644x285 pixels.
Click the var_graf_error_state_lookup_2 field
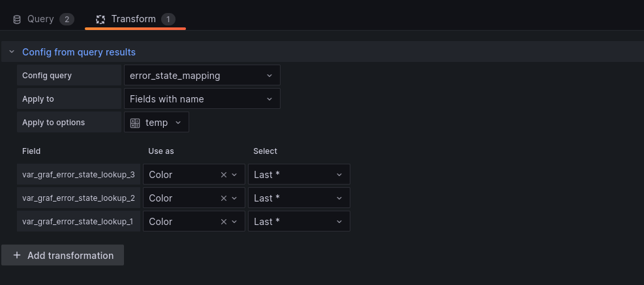pos(78,198)
